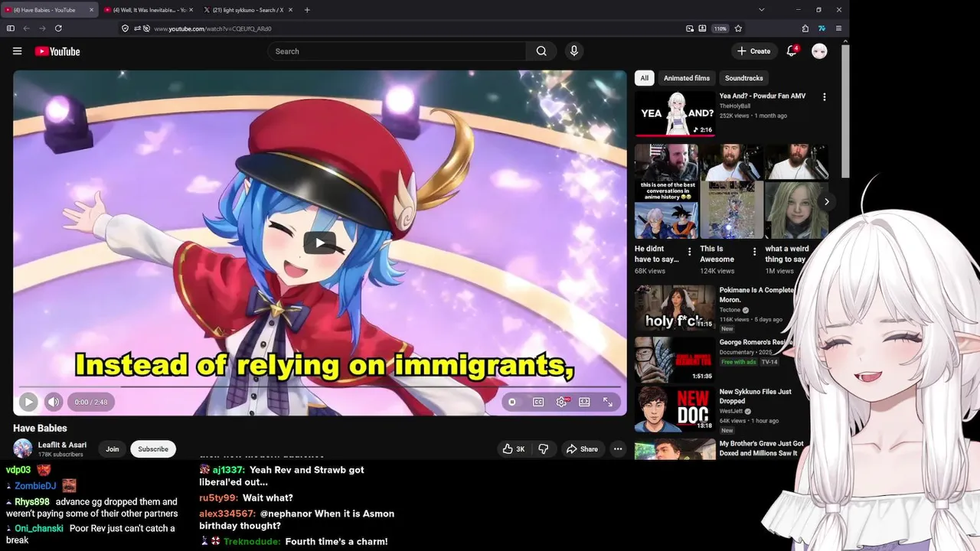Screen dimensions: 980x551
Task: Open options for "This Is Awesome" short
Action: click(x=754, y=251)
